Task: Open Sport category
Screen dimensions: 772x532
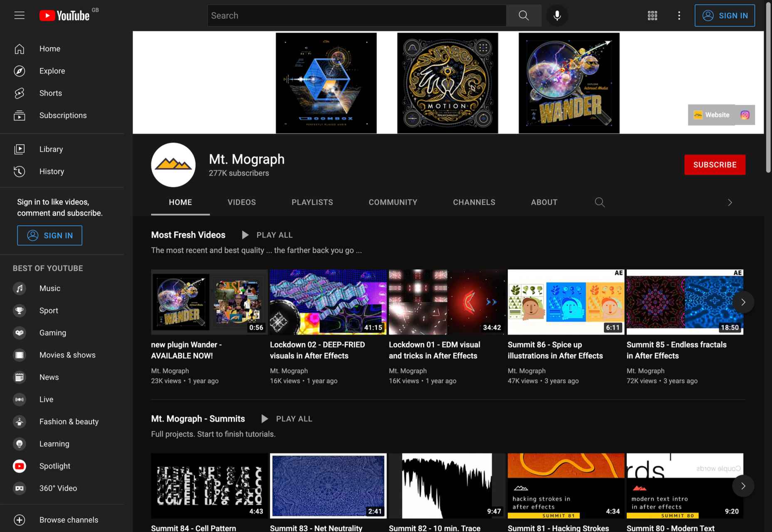Action: (x=62, y=310)
